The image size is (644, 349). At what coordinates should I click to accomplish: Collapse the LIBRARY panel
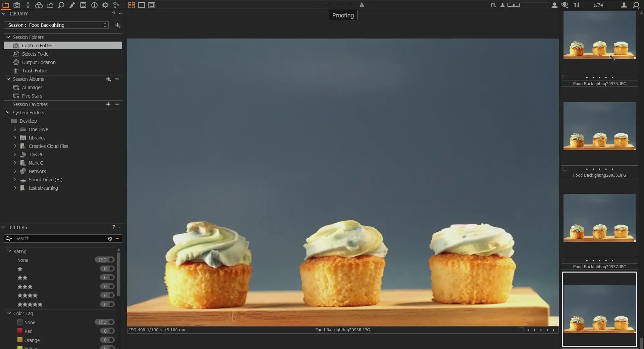tap(3, 14)
